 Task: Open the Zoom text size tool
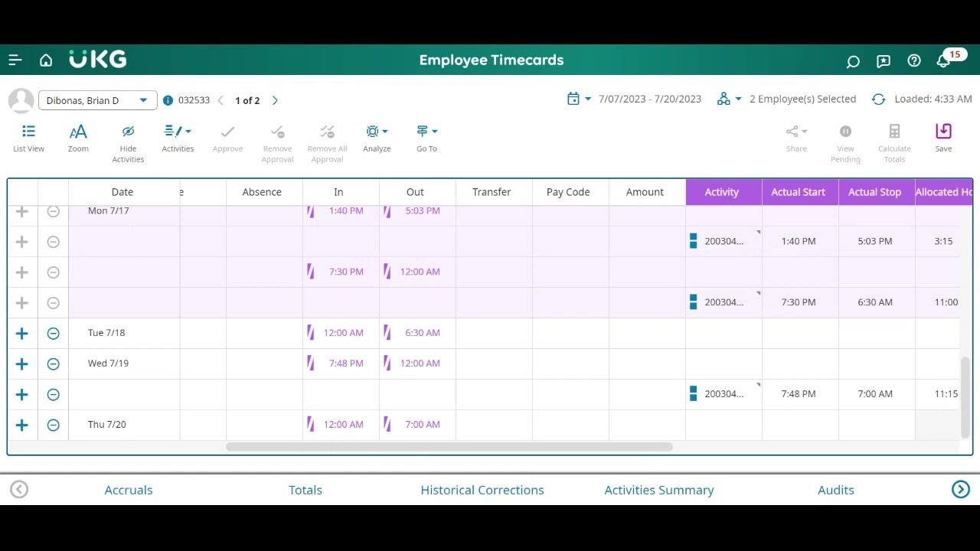point(78,139)
